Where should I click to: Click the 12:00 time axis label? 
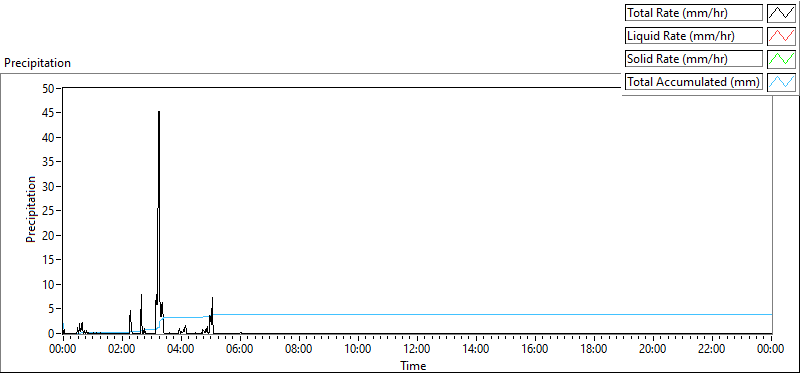[417, 349]
